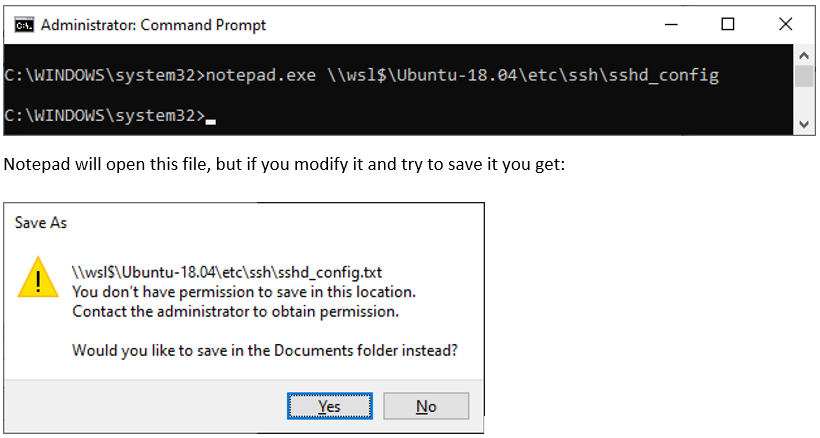The height and width of the screenshot is (438, 820).
Task: Close the Administrator Command Prompt window
Action: click(x=785, y=24)
